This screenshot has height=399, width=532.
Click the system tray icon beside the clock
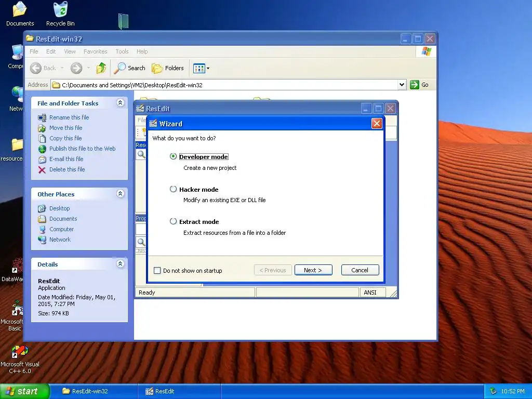(494, 391)
